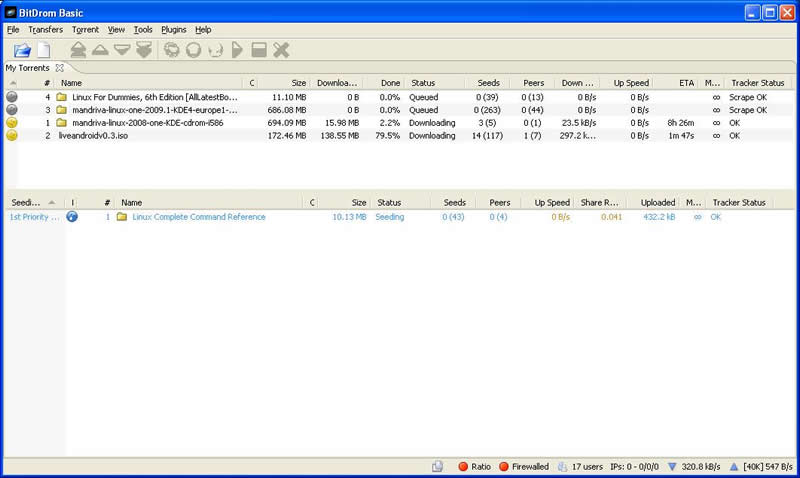Click the [40K] 547 B/s upload rate text

pyautogui.click(x=768, y=466)
